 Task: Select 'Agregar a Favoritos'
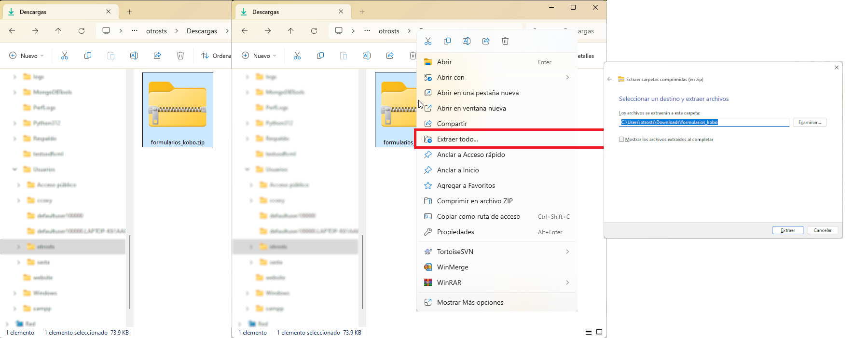click(497, 185)
